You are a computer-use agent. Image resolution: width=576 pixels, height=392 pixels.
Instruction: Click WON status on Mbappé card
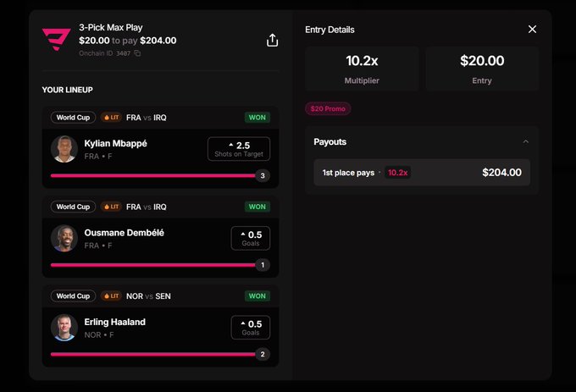pos(258,118)
